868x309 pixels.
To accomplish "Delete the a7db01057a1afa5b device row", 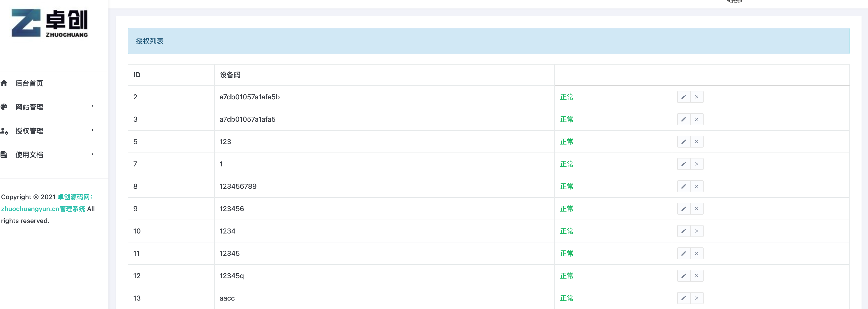I will click(696, 97).
